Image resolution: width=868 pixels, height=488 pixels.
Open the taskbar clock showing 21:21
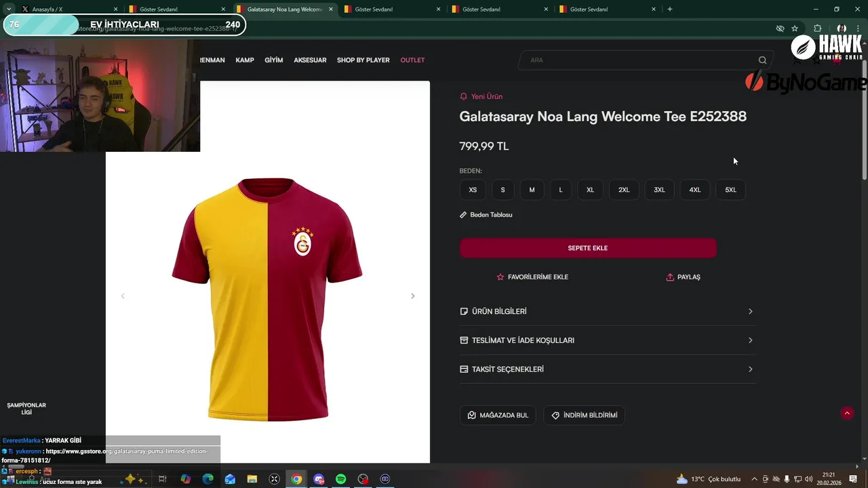click(x=829, y=479)
